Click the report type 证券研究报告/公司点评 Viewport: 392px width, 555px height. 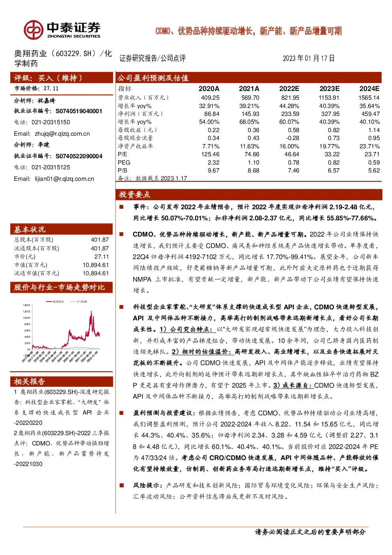click(153, 58)
